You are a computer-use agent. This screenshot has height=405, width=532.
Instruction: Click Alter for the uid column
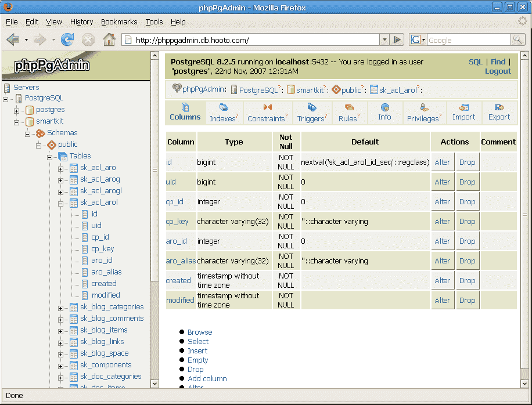[x=443, y=182]
